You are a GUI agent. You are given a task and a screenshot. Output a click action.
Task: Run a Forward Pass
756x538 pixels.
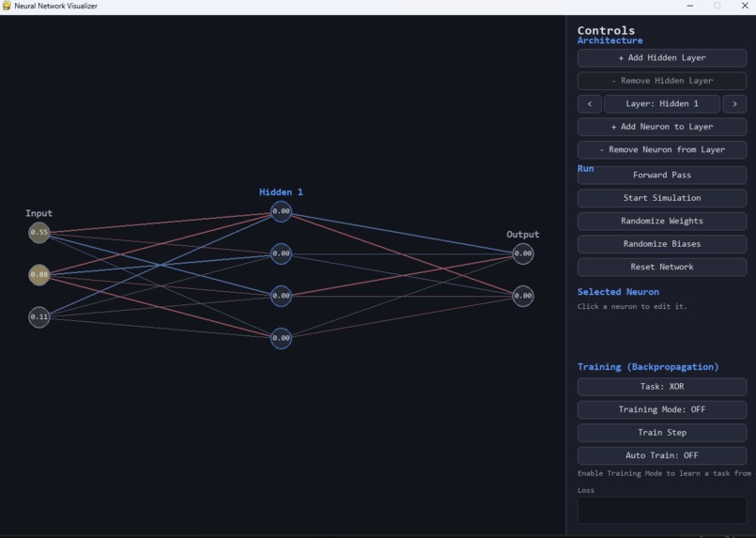tap(662, 176)
